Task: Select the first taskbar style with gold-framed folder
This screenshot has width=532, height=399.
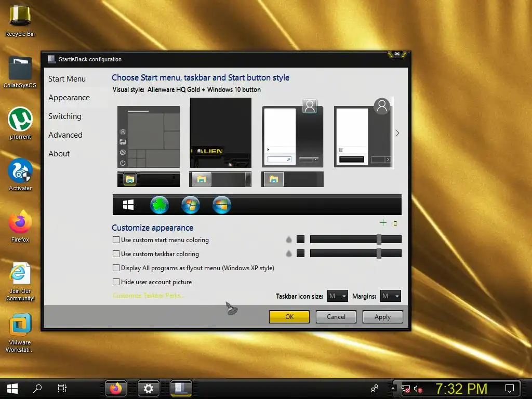Action: (x=149, y=179)
